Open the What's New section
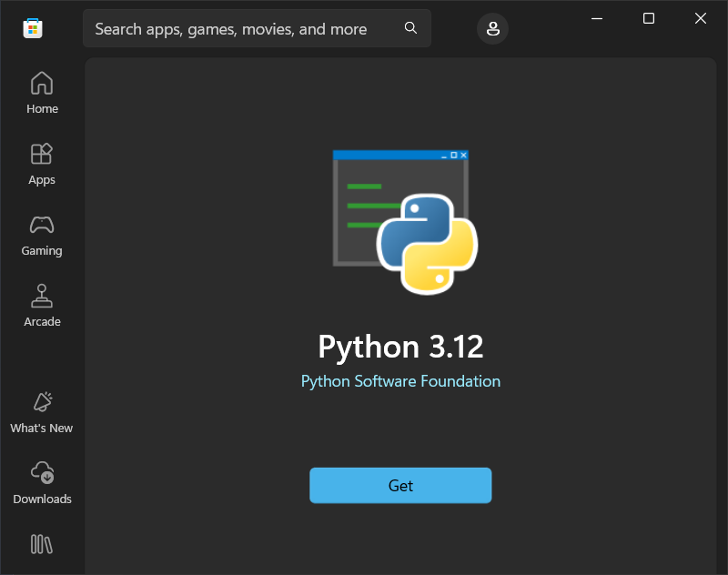 click(42, 401)
